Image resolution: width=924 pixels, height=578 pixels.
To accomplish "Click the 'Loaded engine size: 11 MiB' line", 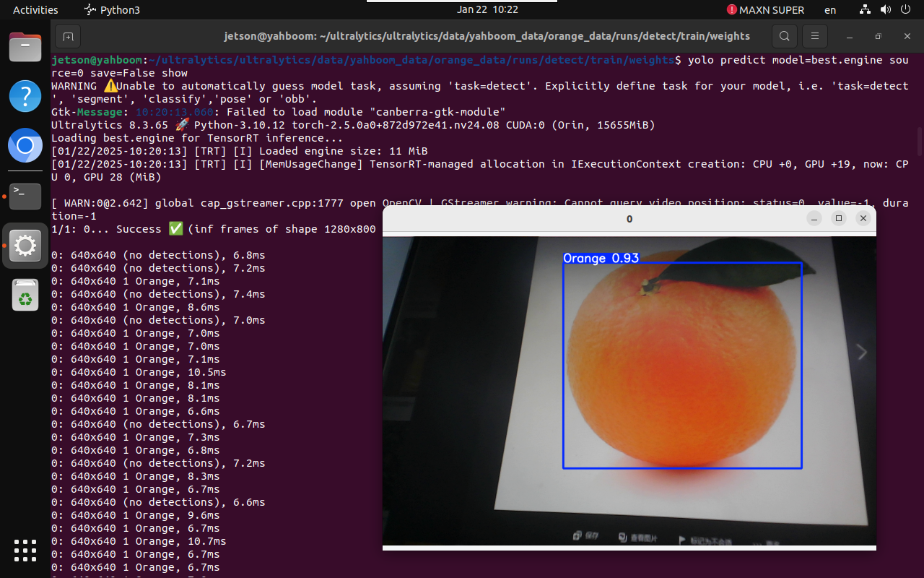I will click(x=240, y=151).
